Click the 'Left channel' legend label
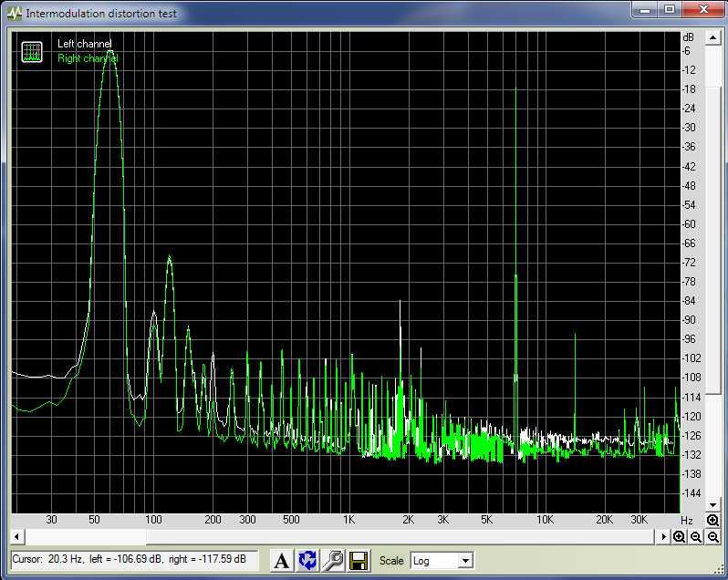The image size is (728, 580). pos(85,44)
